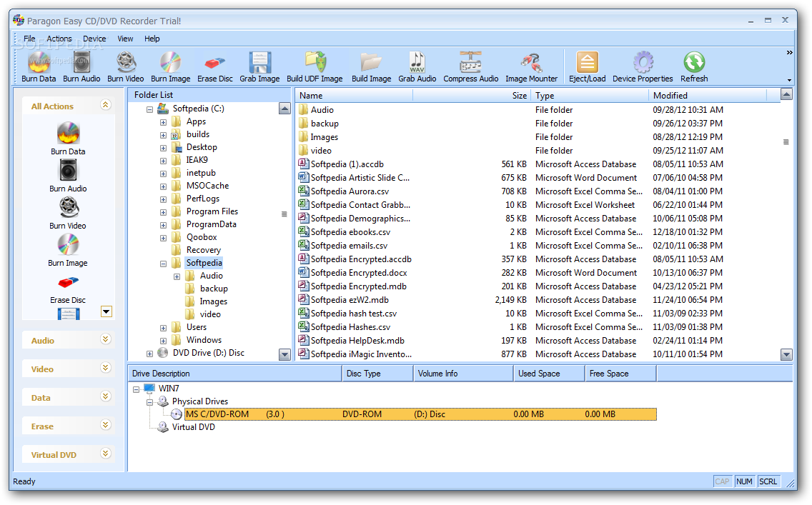
Task: Choose Burn Video in All Actions panel
Action: 68,213
